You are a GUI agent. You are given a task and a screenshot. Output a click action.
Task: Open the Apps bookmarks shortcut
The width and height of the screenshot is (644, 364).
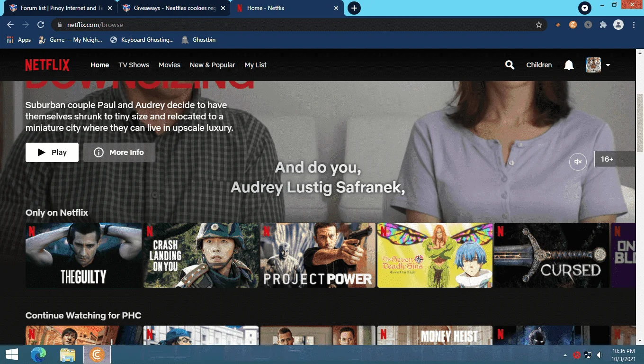[19, 40]
